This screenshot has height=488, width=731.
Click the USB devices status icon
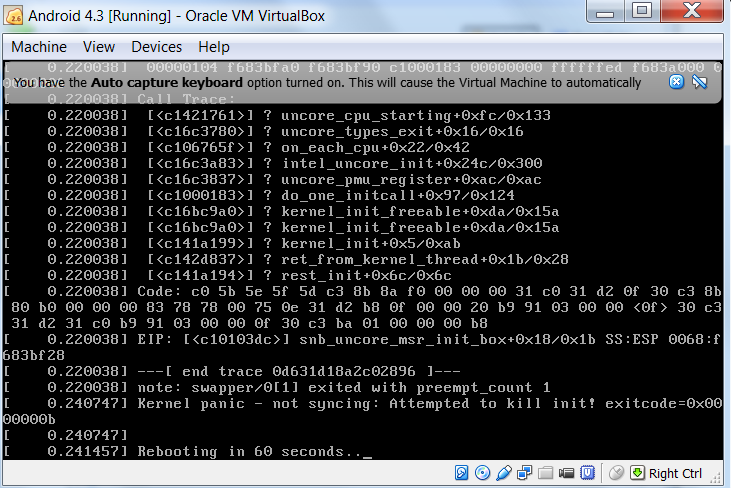coord(504,473)
